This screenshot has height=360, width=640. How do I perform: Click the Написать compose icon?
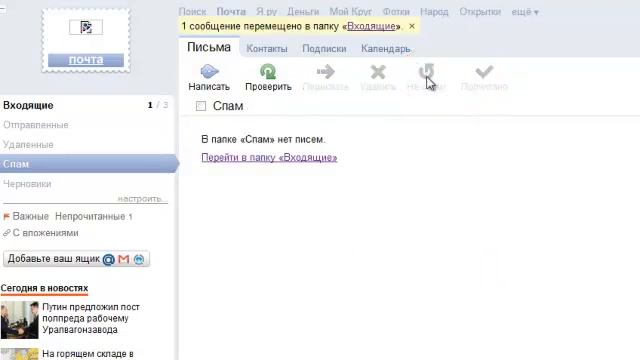point(209,71)
